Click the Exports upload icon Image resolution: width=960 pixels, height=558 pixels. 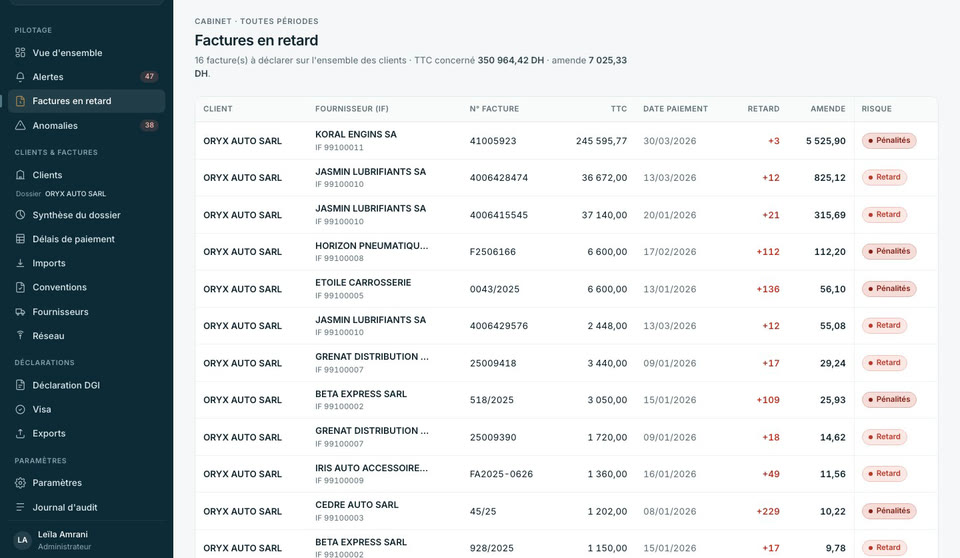tap(20, 433)
